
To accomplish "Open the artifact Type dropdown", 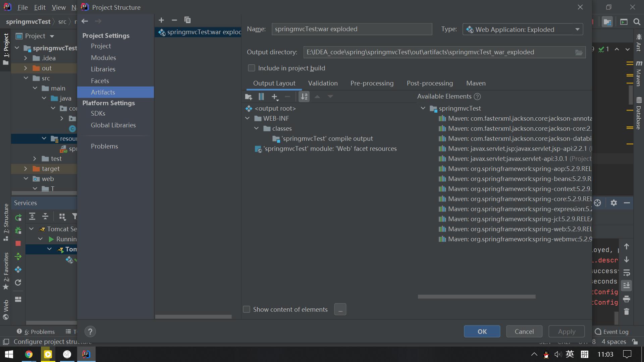I will coord(577,29).
